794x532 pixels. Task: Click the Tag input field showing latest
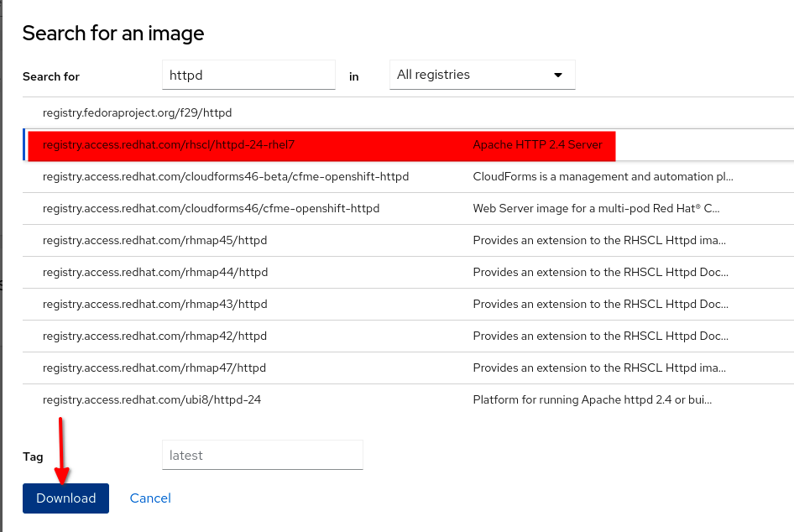(263, 455)
